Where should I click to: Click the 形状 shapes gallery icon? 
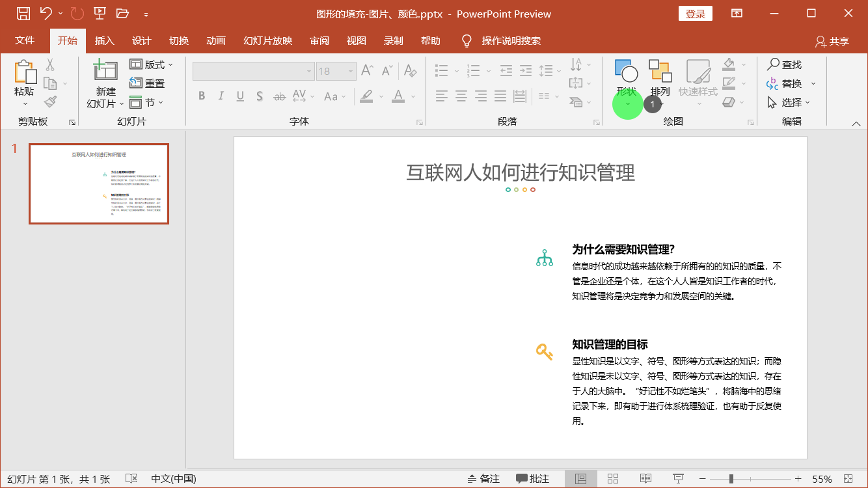click(x=627, y=71)
